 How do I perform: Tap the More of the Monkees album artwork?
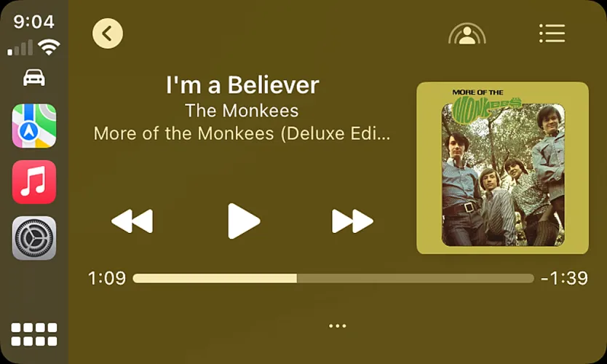[x=502, y=168]
